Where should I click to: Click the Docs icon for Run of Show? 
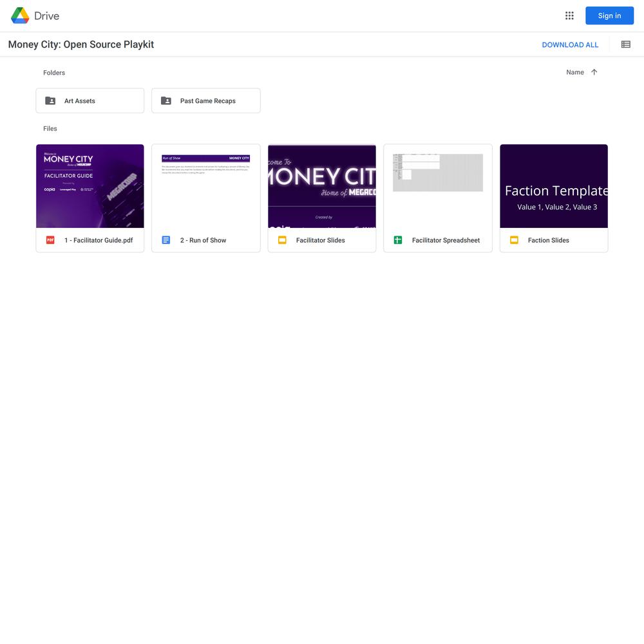click(x=166, y=240)
